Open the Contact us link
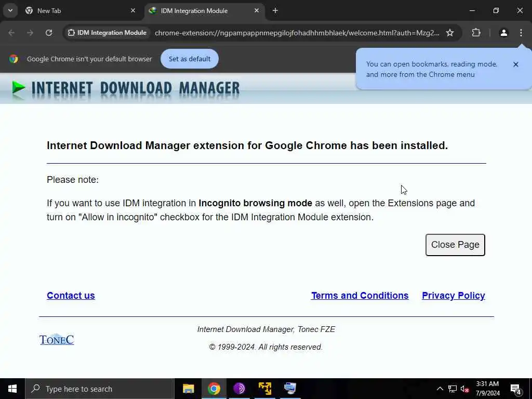Viewport: 532px width, 399px height. tap(71, 296)
